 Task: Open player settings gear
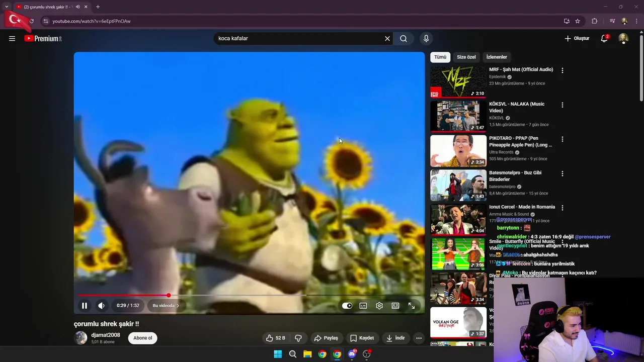click(379, 305)
